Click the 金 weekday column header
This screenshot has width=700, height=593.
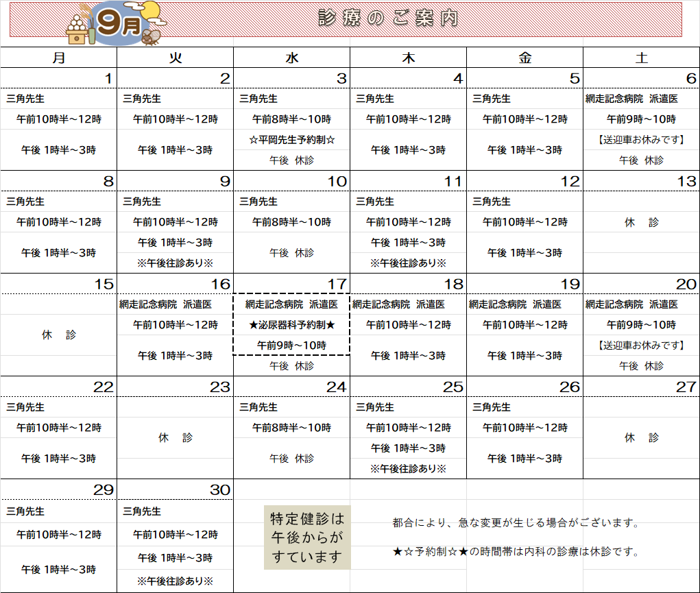pos(524,58)
